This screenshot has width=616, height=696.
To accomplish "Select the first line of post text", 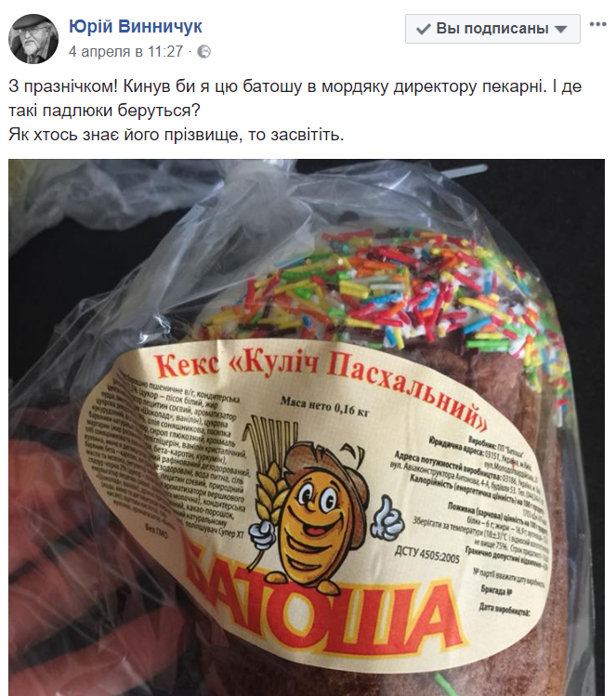I will [295, 86].
